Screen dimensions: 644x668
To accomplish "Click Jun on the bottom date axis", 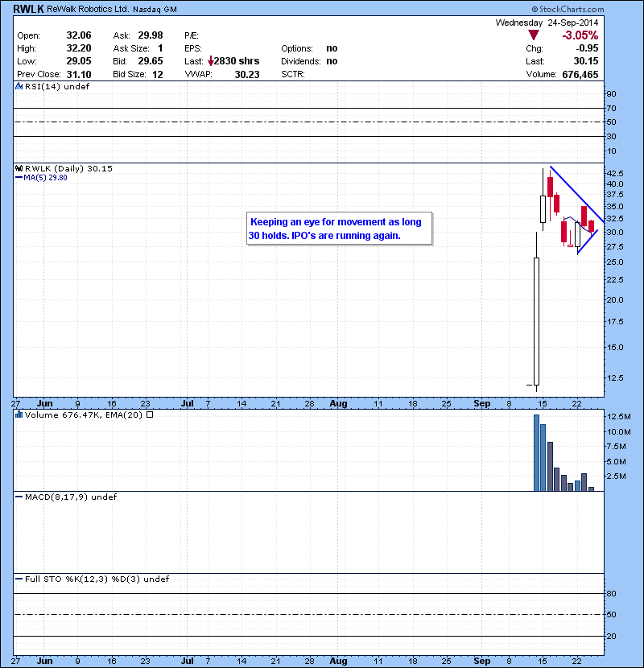I will [45, 661].
